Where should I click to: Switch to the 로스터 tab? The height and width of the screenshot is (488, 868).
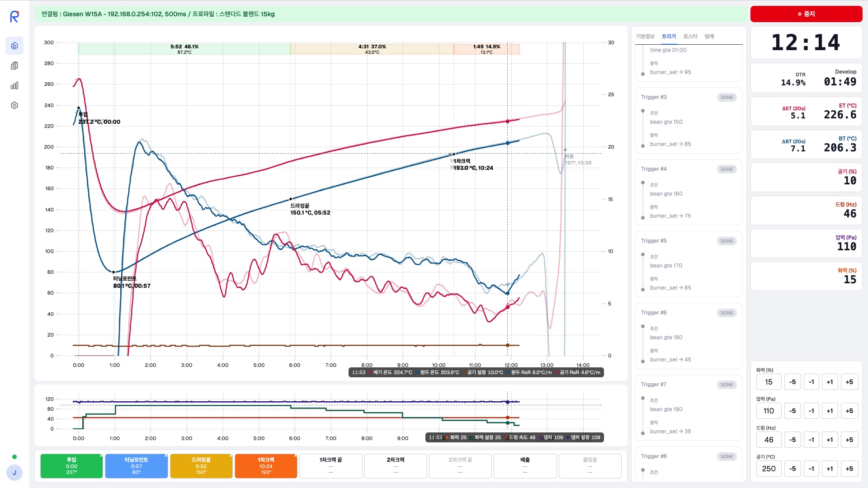690,36
